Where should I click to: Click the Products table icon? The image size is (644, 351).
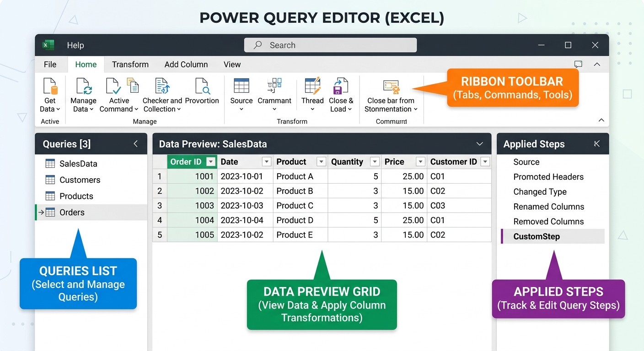pos(50,196)
